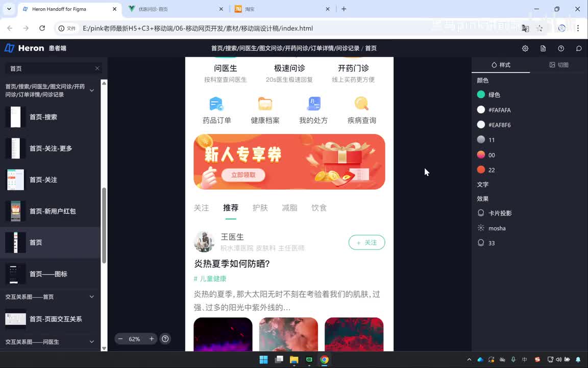
Task: Collapse the 交互关系图——问医生 group
Action: coord(91,342)
